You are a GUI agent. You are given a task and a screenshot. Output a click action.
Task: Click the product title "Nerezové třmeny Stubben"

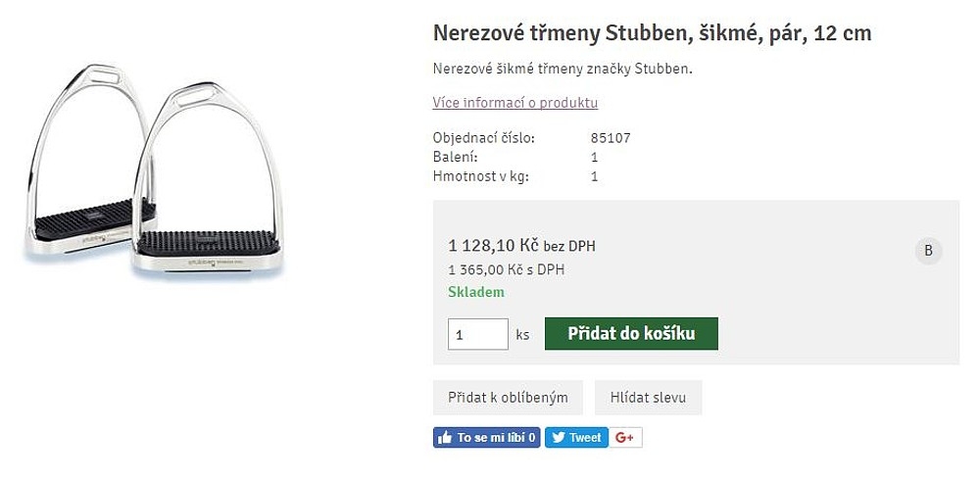click(x=652, y=33)
